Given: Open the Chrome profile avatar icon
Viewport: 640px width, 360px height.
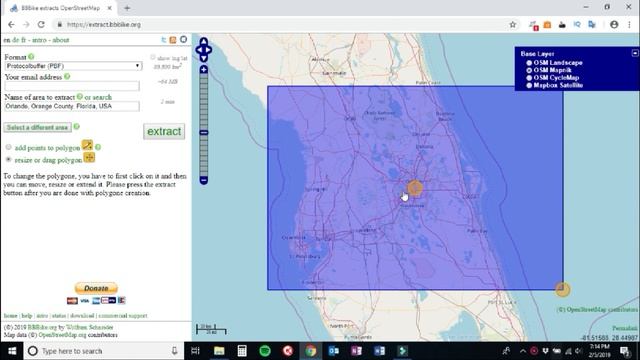Looking at the screenshot, I should (614, 24).
